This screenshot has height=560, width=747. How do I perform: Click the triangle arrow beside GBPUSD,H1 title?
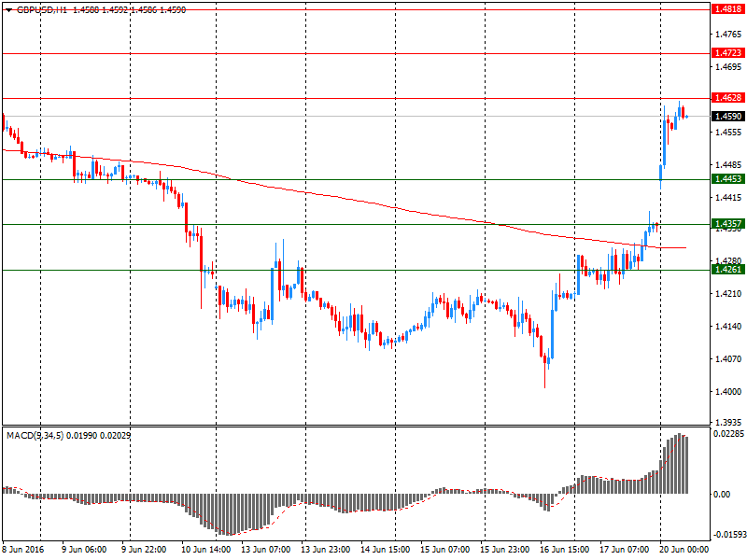click(x=8, y=10)
